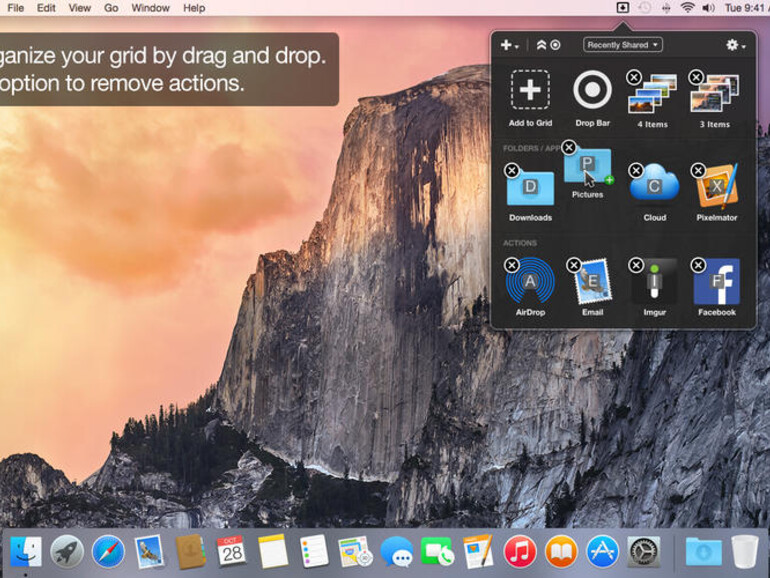
Task: Open the Wi-Fi status menu
Action: [x=688, y=8]
